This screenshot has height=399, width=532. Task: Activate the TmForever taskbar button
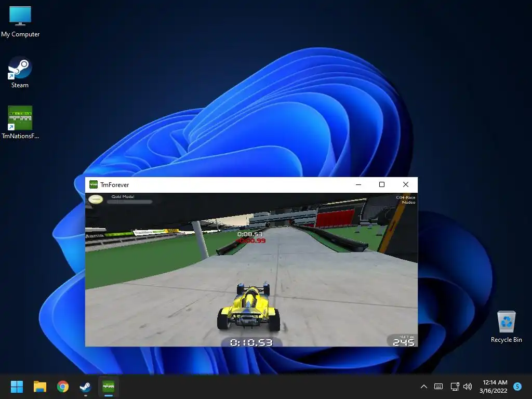109,387
